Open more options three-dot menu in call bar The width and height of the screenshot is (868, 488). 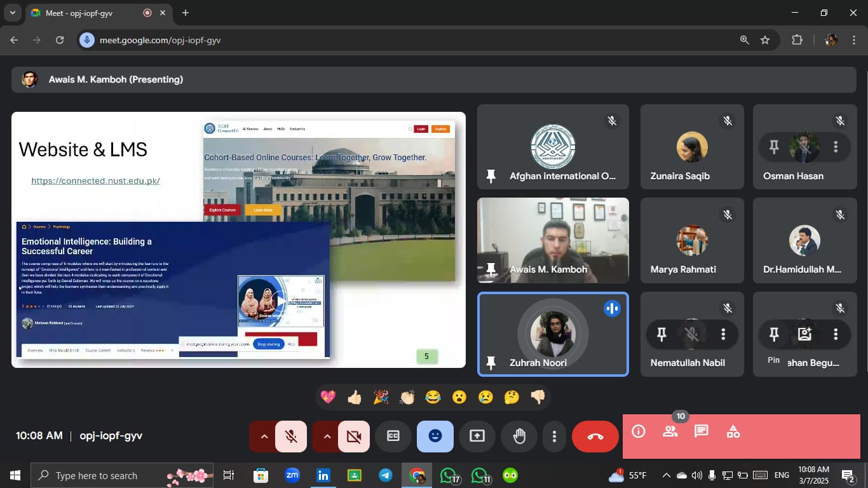[x=555, y=437]
